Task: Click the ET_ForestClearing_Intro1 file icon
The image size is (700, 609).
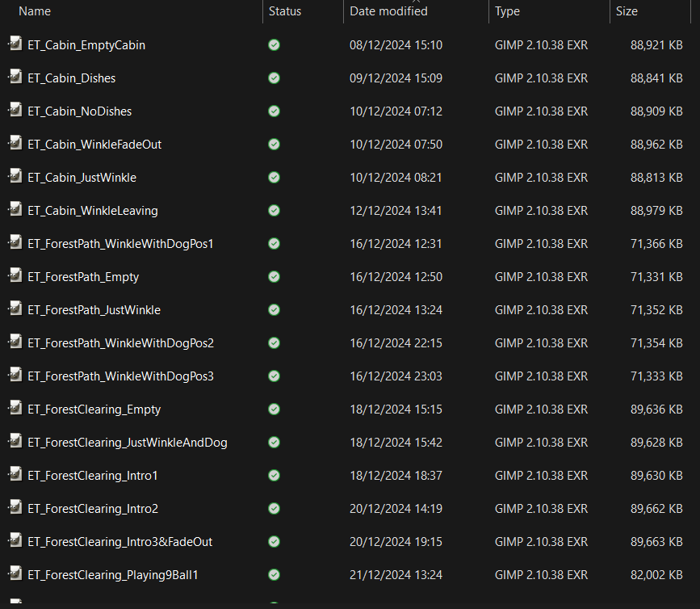Action: point(15,475)
